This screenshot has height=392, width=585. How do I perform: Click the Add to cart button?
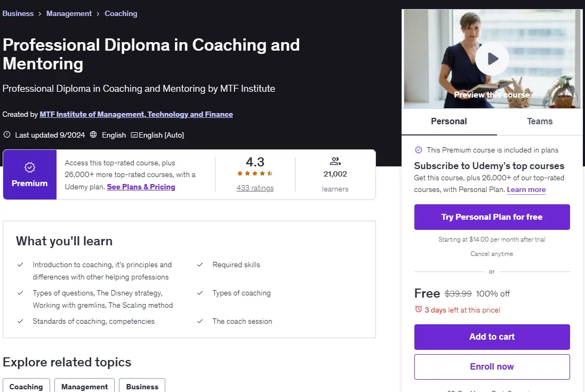(x=492, y=337)
